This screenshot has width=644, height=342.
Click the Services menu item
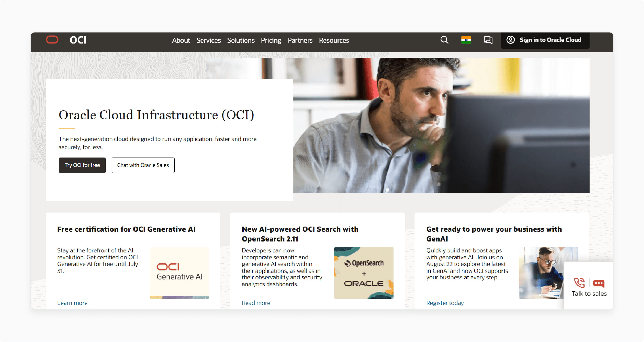208,40
